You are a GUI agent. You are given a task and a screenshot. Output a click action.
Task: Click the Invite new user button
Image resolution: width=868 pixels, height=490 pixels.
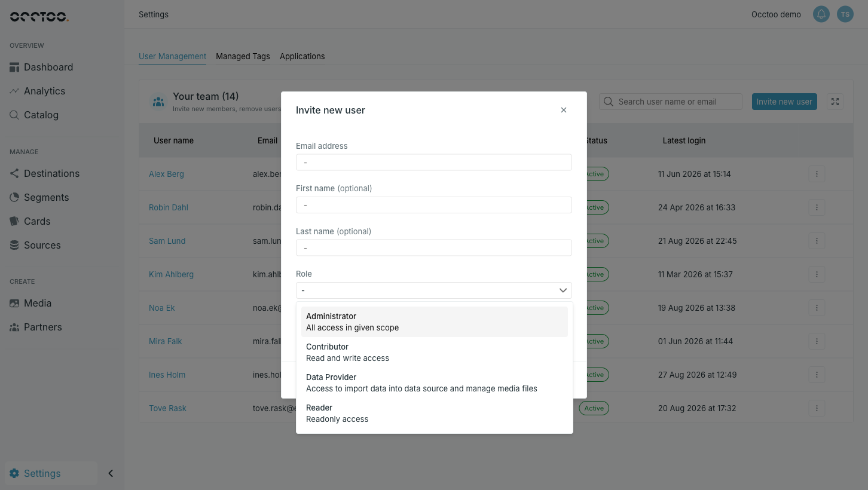[784, 102]
